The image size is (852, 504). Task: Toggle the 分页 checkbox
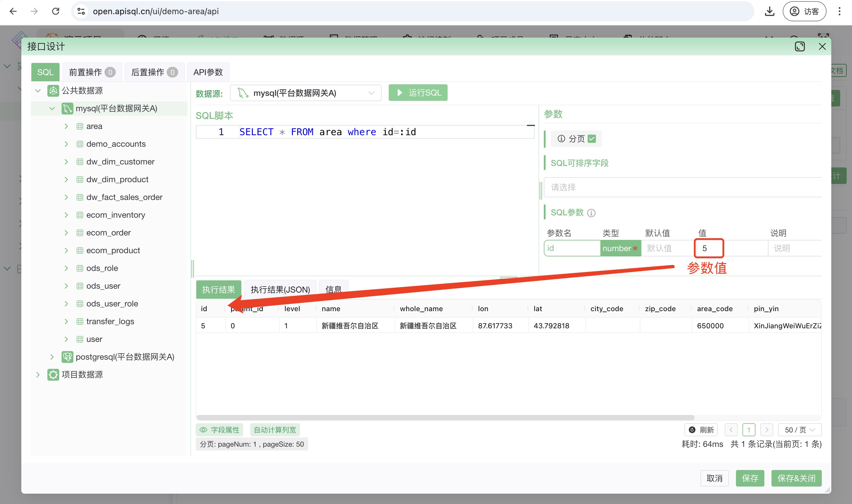592,138
